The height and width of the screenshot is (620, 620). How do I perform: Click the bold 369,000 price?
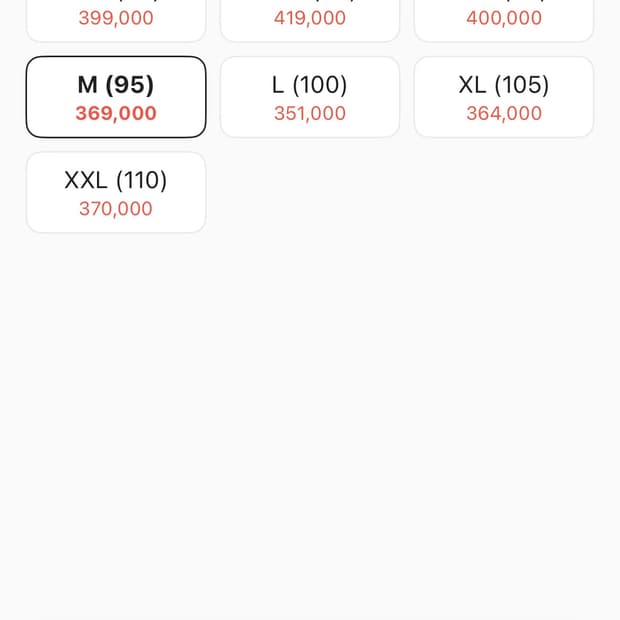[x=116, y=113]
